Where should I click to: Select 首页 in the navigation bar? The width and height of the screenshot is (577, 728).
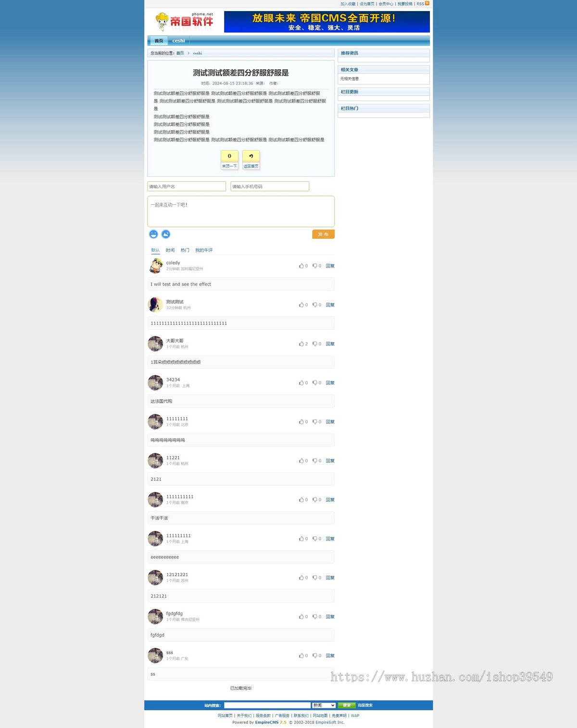(x=159, y=41)
